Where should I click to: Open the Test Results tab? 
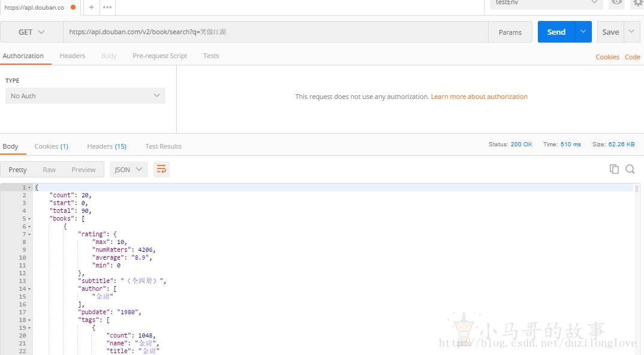click(163, 146)
